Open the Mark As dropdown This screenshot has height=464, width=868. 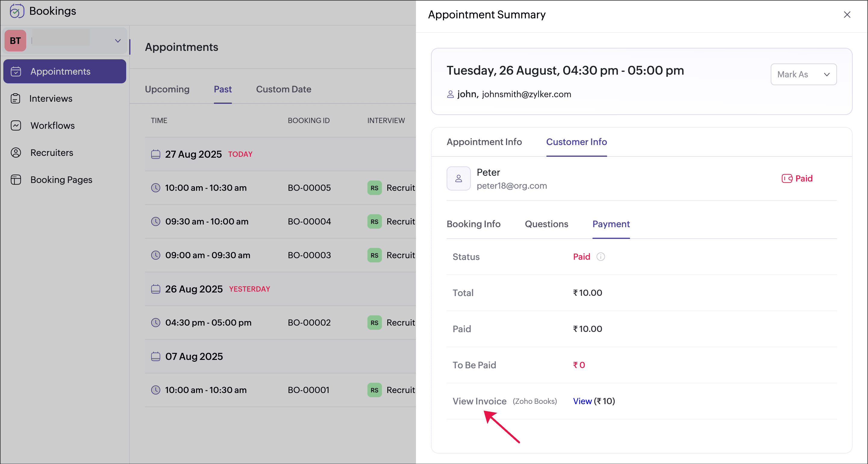[803, 74]
